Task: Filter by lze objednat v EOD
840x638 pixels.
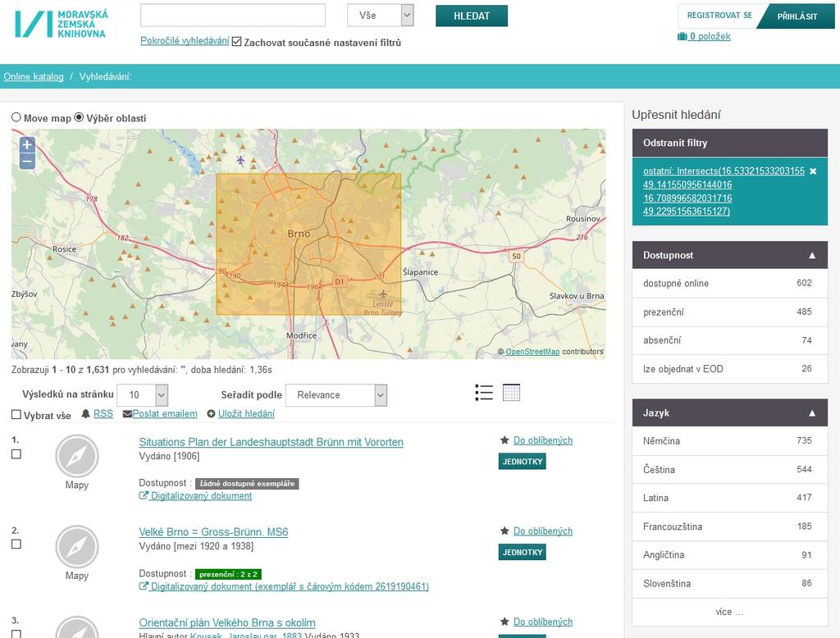Action: [x=729, y=368]
